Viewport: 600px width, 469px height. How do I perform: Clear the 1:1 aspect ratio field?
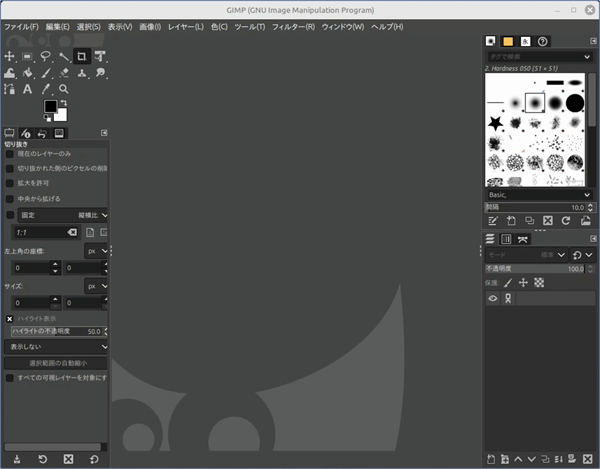coord(72,232)
